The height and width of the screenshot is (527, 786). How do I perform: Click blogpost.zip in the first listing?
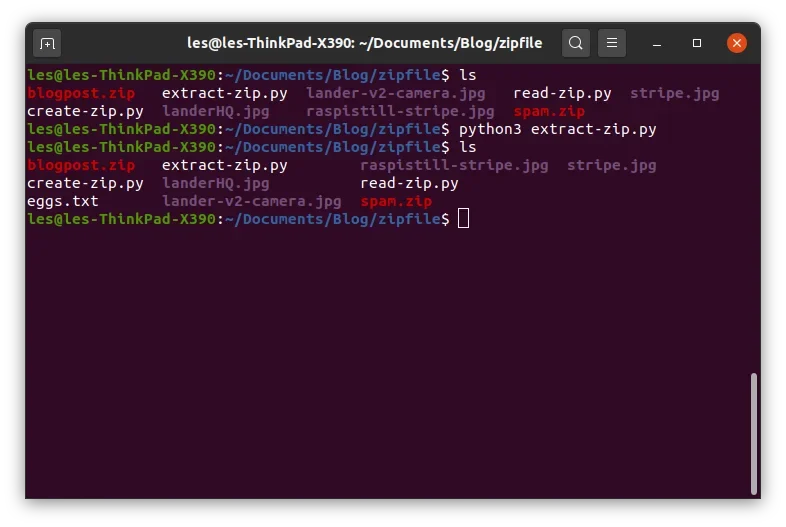point(81,93)
